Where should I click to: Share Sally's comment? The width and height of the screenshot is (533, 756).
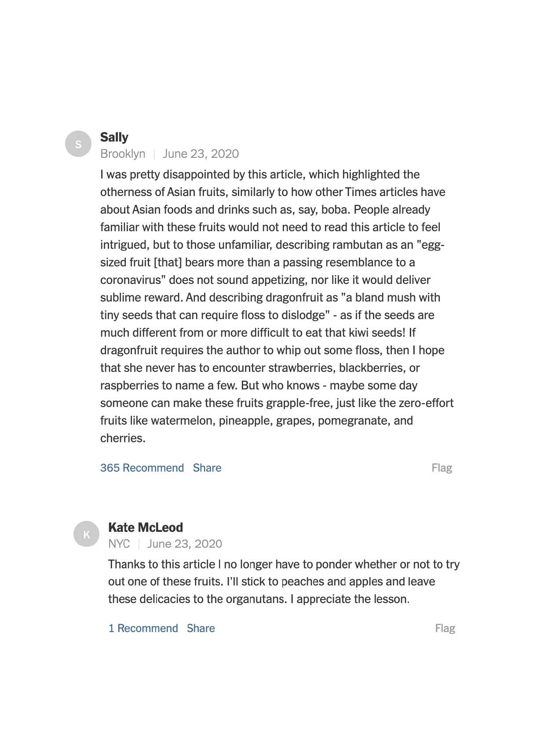(x=207, y=468)
